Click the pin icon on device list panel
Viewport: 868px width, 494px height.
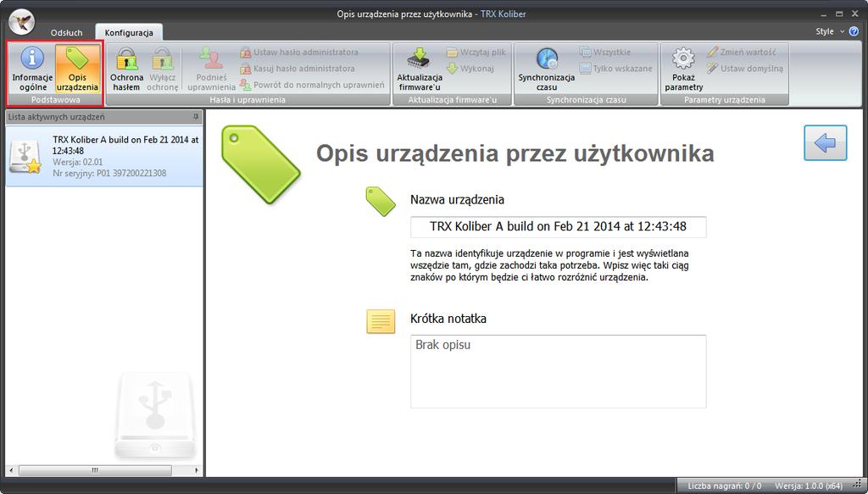click(x=196, y=117)
